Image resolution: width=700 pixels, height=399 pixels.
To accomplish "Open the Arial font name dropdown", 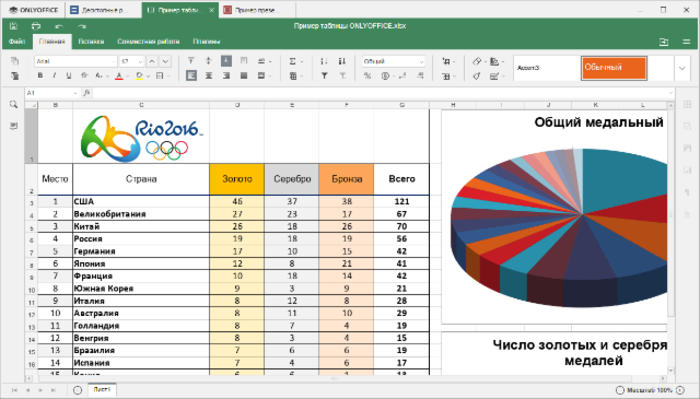I will point(75,61).
